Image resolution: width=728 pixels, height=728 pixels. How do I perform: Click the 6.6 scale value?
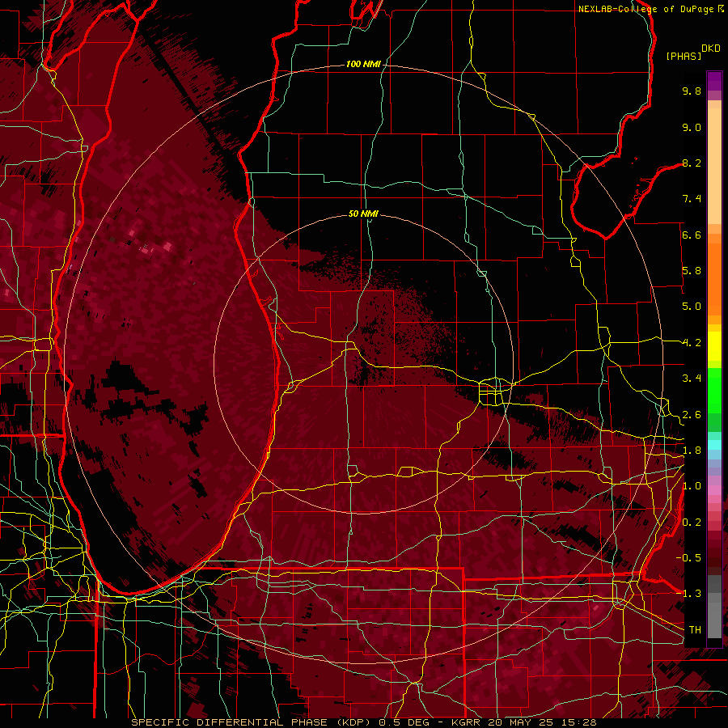pos(692,235)
